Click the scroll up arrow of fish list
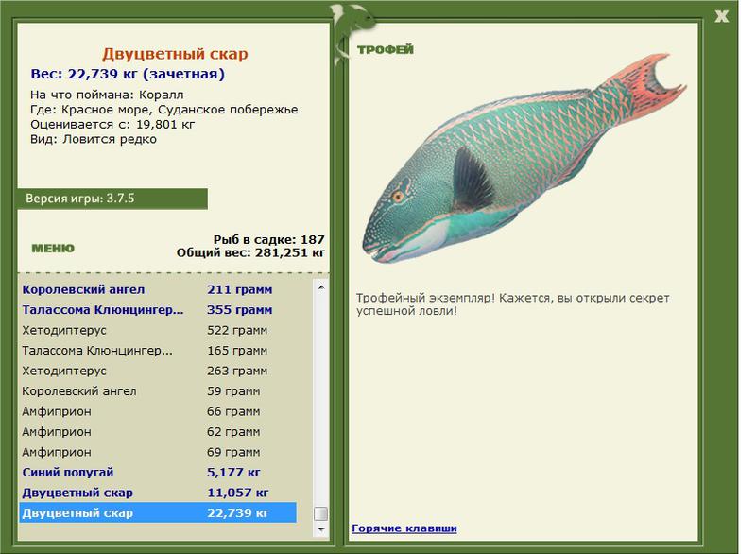Image resolution: width=756 pixels, height=554 pixels. [321, 287]
